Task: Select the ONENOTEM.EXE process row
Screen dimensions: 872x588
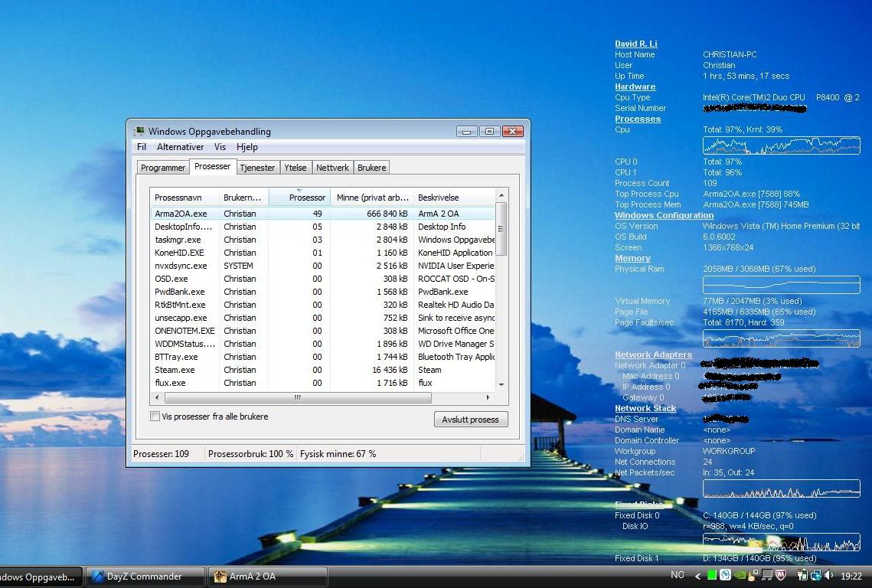Action: pyautogui.click(x=322, y=331)
